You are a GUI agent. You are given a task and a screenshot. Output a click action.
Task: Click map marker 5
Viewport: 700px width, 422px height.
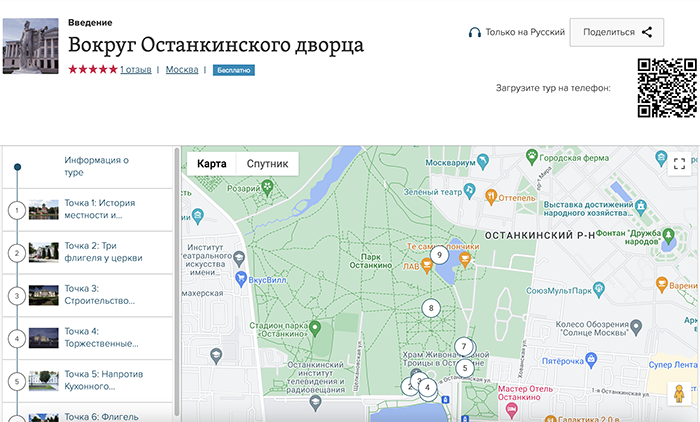(465, 368)
